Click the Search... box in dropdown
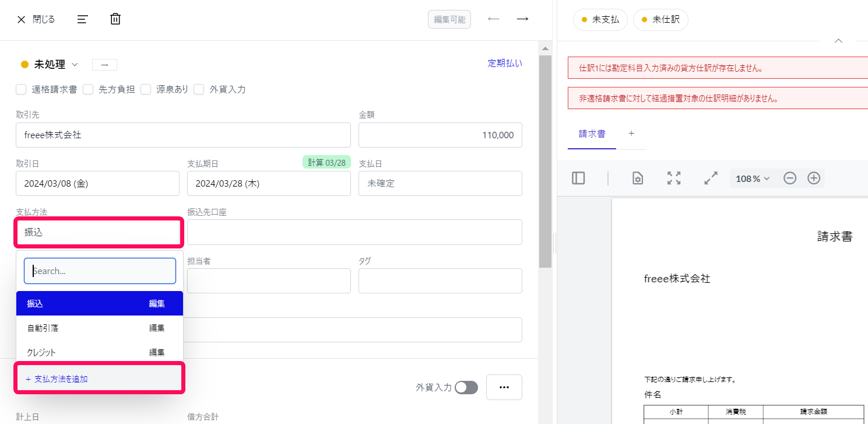The height and width of the screenshot is (424, 868). [100, 271]
